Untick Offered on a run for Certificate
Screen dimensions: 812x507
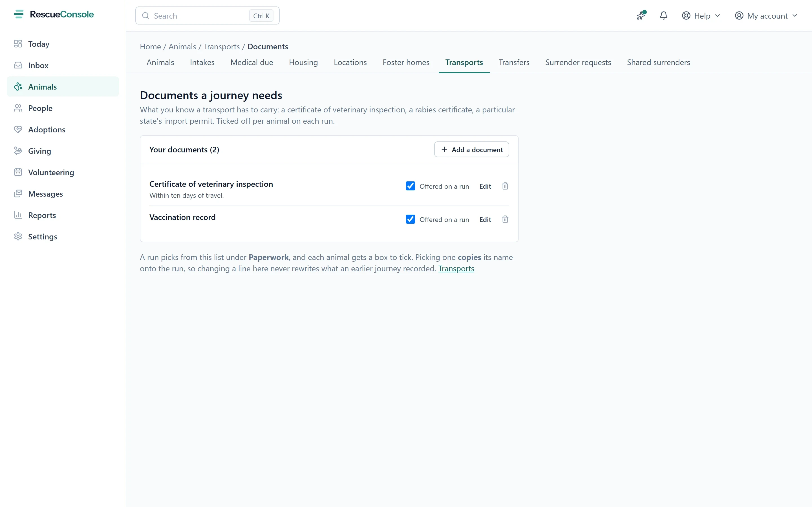point(410,186)
